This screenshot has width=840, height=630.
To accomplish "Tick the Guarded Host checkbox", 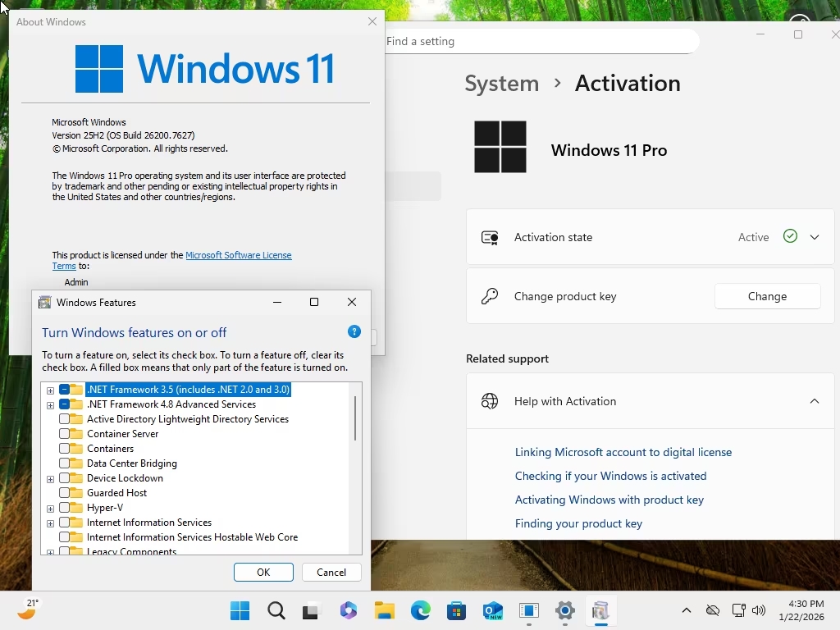I will tap(65, 493).
